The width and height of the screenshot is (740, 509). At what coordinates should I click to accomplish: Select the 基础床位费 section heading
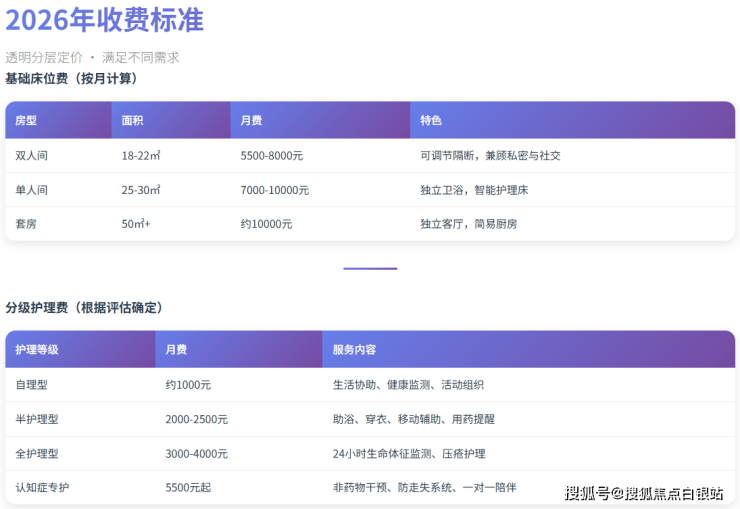coord(71,78)
